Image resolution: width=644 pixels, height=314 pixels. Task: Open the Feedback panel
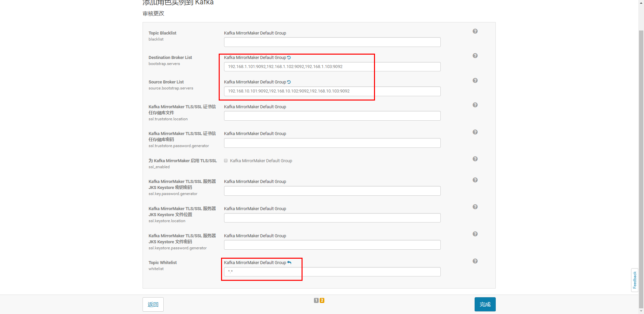[x=635, y=280]
